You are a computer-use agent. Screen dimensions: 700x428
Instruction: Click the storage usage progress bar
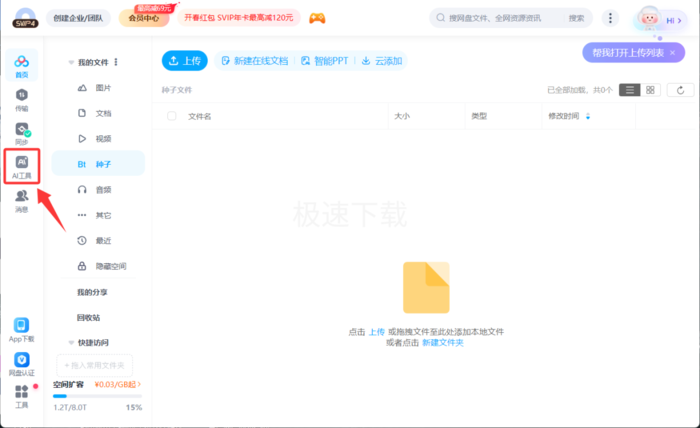97,396
